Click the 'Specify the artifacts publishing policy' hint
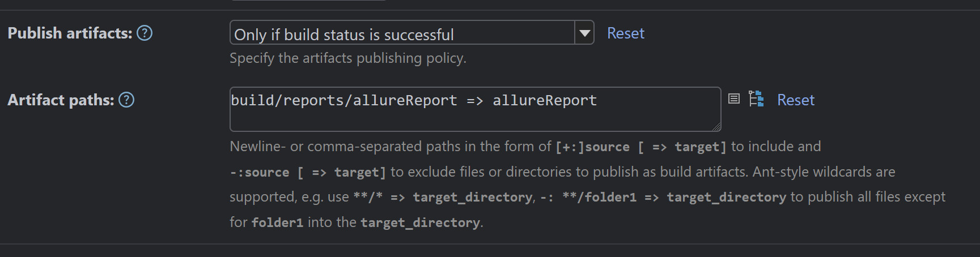The height and width of the screenshot is (257, 980). coord(347,58)
